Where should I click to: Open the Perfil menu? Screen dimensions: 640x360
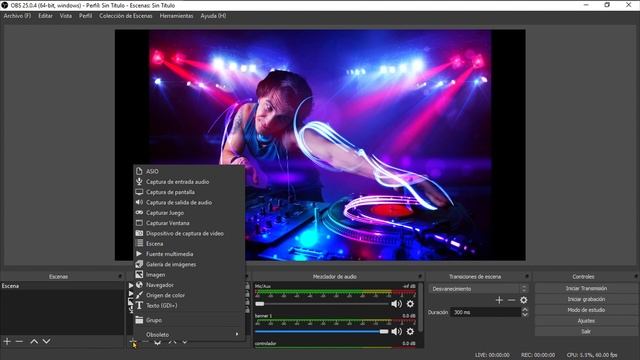coord(85,16)
